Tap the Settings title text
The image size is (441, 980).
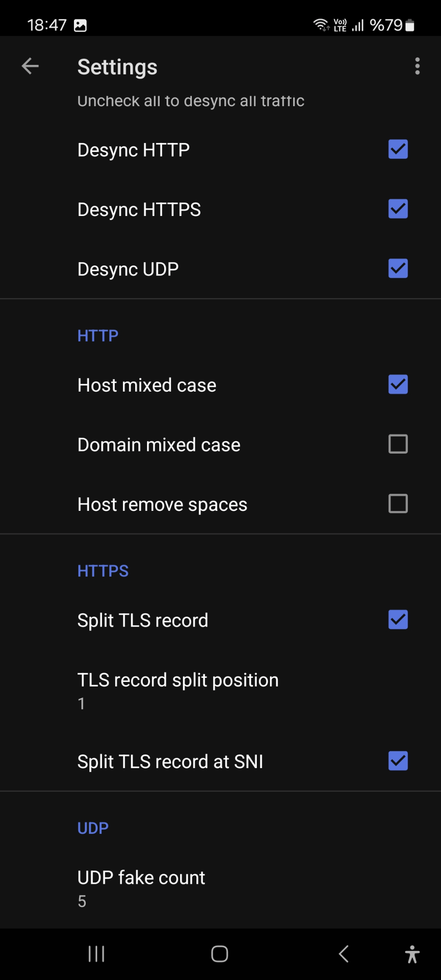[118, 67]
